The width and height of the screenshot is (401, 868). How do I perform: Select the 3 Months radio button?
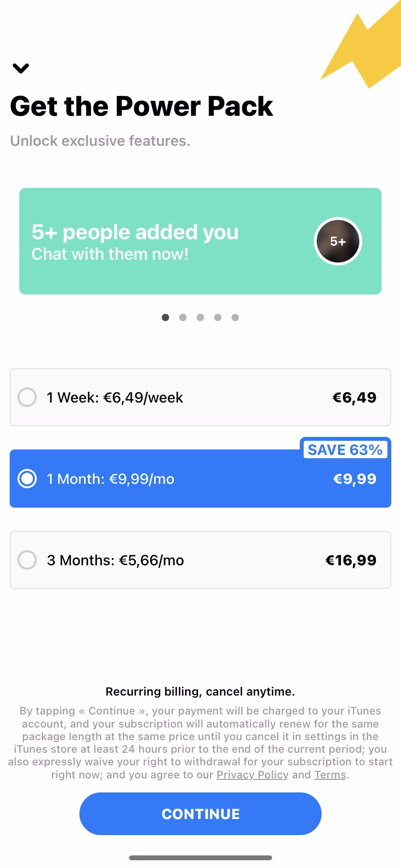(27, 560)
